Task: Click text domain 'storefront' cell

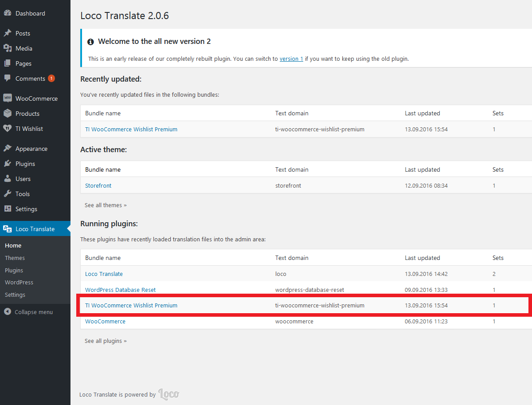Action: click(x=288, y=185)
